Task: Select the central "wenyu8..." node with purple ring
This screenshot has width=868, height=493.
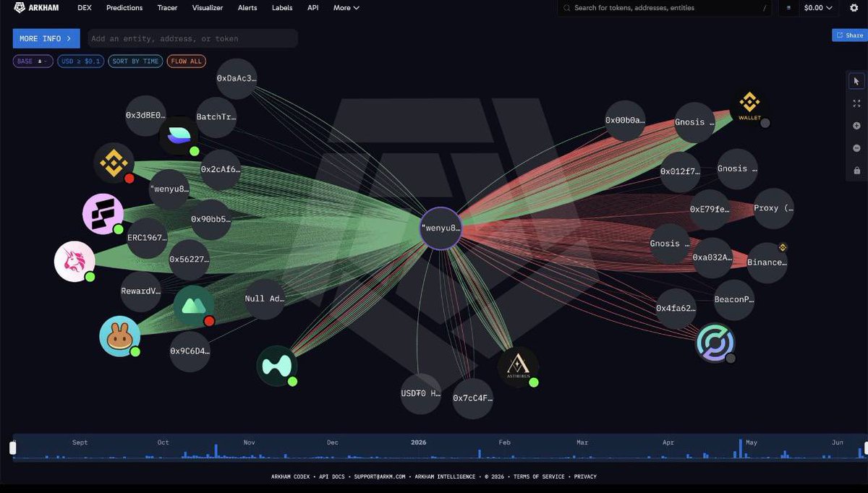Action: click(x=441, y=228)
